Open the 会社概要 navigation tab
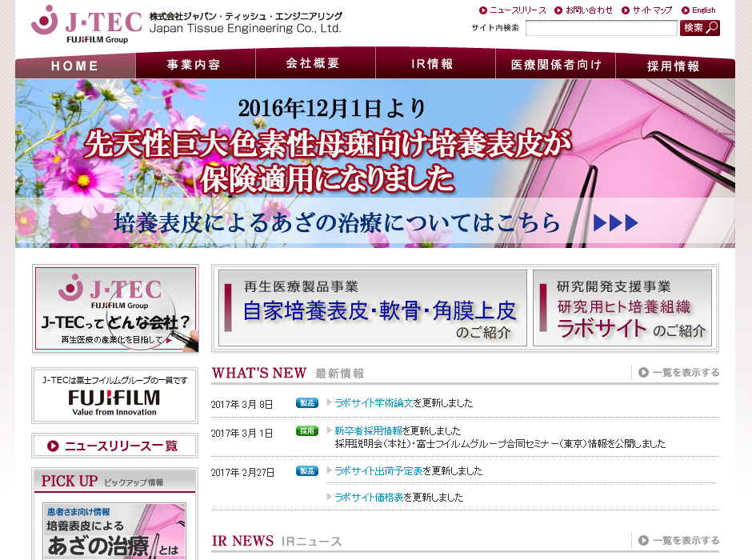 click(x=315, y=63)
